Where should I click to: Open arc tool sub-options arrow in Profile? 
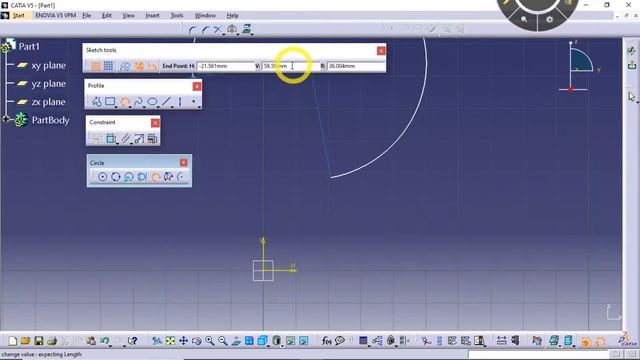130,107
